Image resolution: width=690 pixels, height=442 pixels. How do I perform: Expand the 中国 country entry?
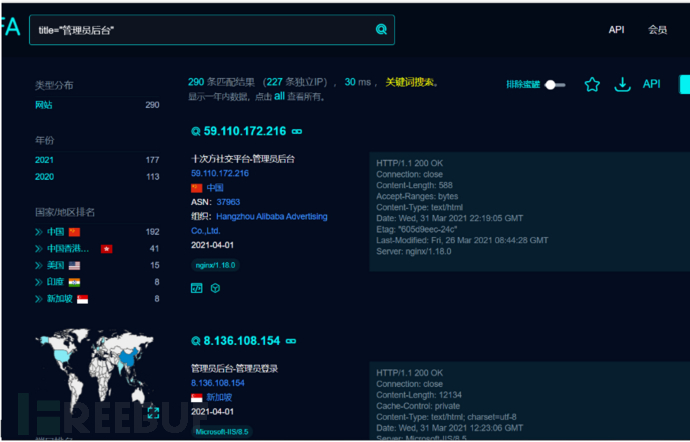pyautogui.click(x=40, y=232)
